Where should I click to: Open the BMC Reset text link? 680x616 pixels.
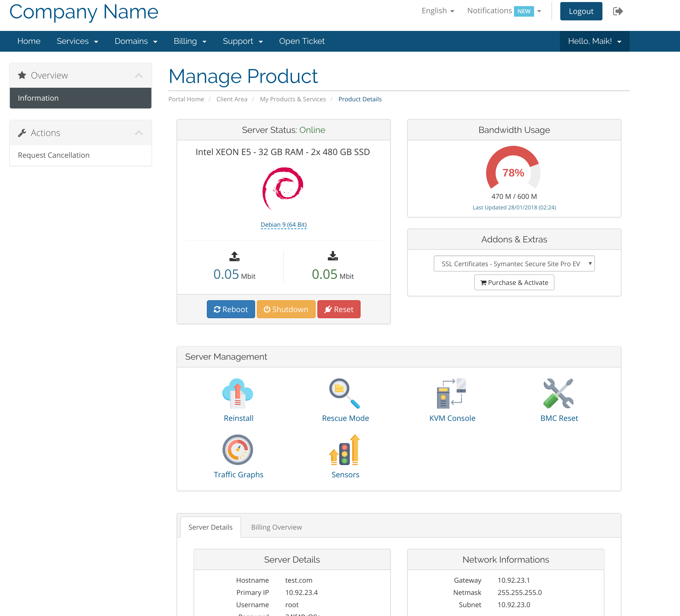pos(559,418)
